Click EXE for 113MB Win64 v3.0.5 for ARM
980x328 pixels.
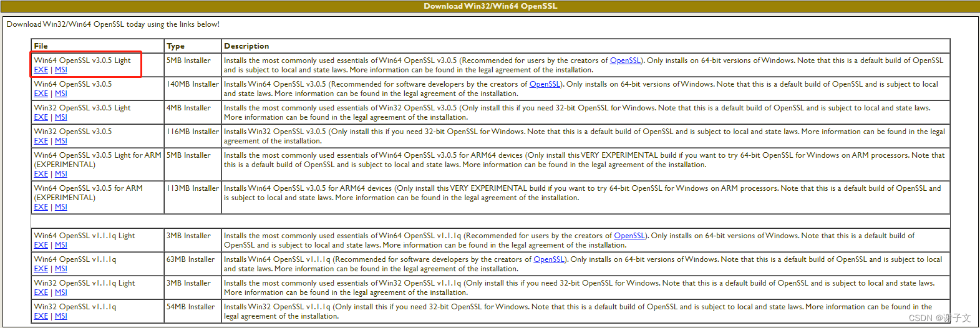41,207
